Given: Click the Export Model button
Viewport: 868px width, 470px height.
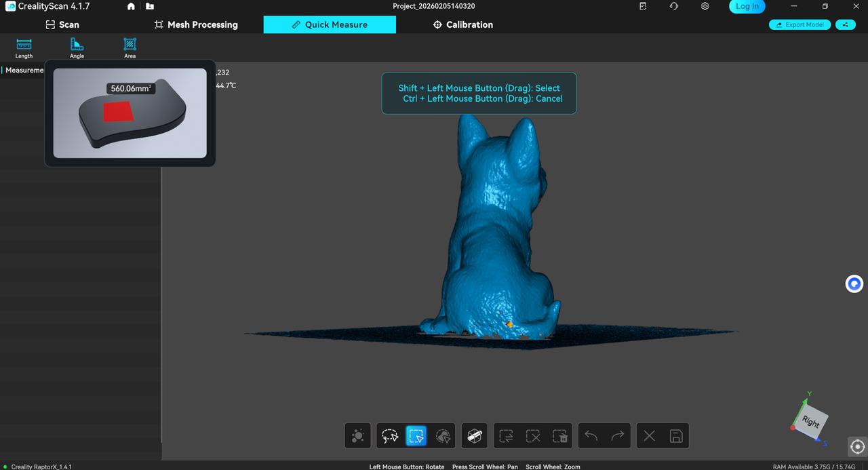Looking at the screenshot, I should click(x=800, y=24).
